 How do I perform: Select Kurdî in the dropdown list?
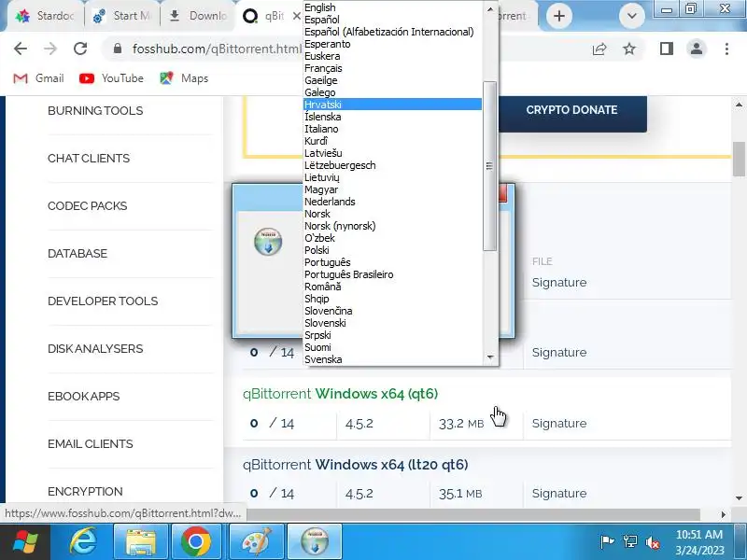392,141
